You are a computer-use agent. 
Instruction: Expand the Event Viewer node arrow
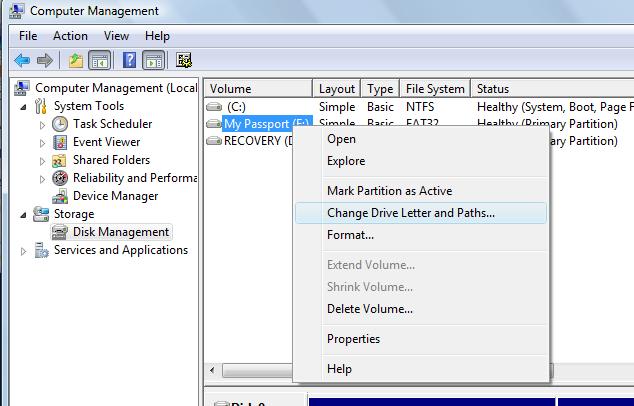tap(42, 143)
